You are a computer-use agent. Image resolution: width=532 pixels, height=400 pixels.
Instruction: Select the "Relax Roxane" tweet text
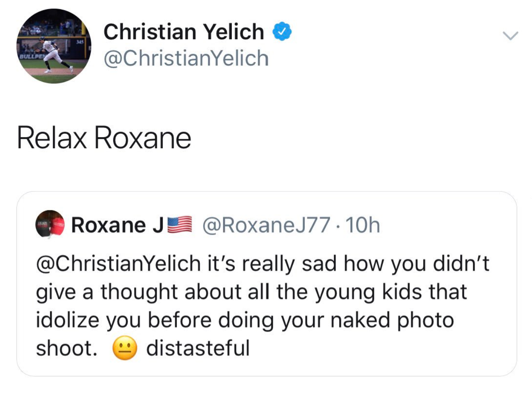click(x=104, y=138)
